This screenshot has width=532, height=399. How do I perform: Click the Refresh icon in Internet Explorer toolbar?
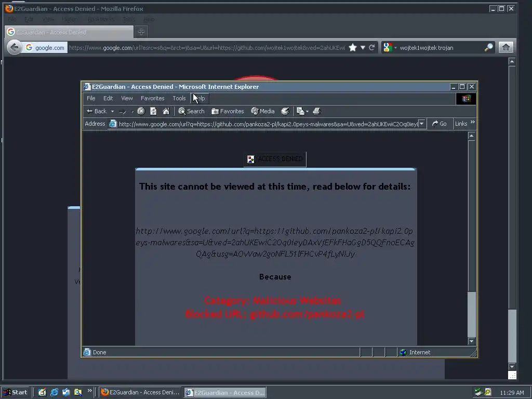pos(153,111)
